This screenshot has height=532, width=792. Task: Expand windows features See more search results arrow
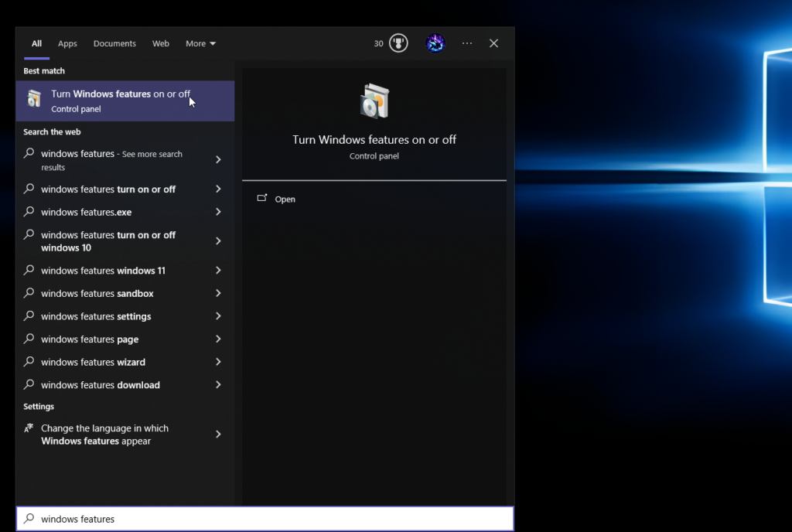pyautogui.click(x=218, y=159)
